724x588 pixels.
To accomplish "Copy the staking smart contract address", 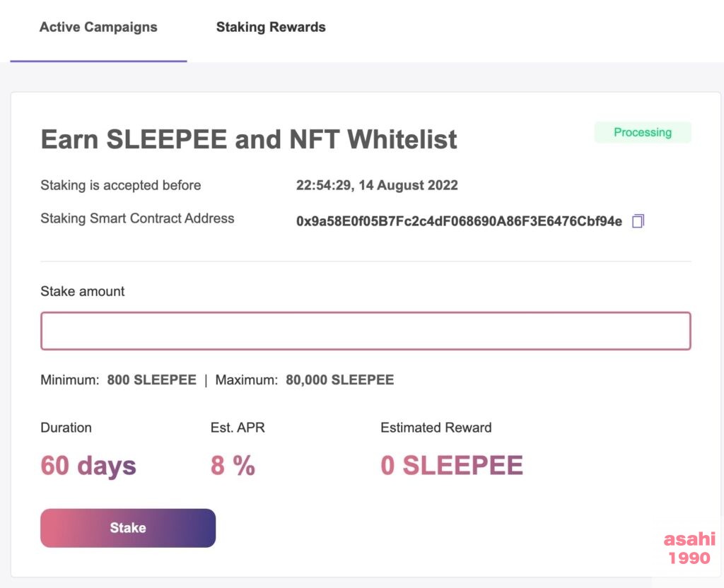I will point(638,221).
